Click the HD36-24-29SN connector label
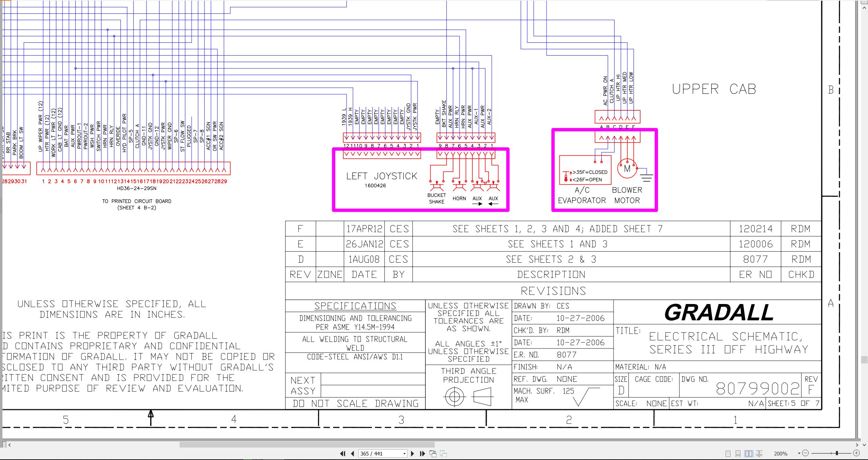This screenshot has height=460, width=868. pyautogui.click(x=136, y=188)
